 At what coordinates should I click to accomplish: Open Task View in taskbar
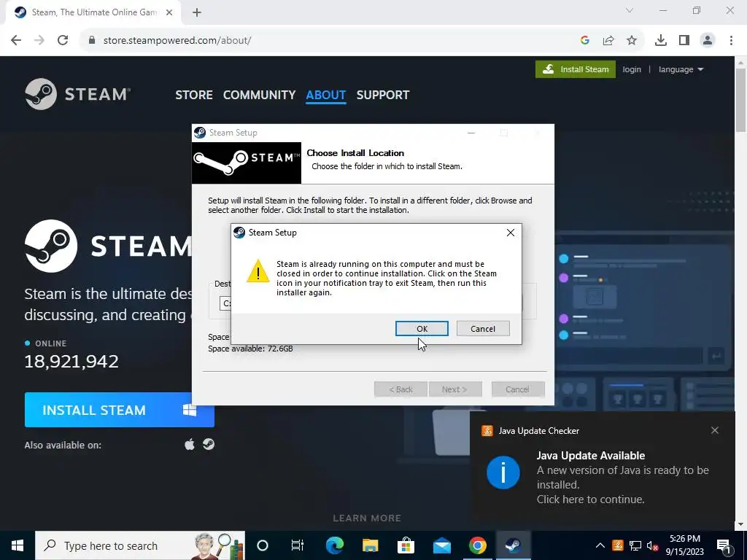[298, 545]
